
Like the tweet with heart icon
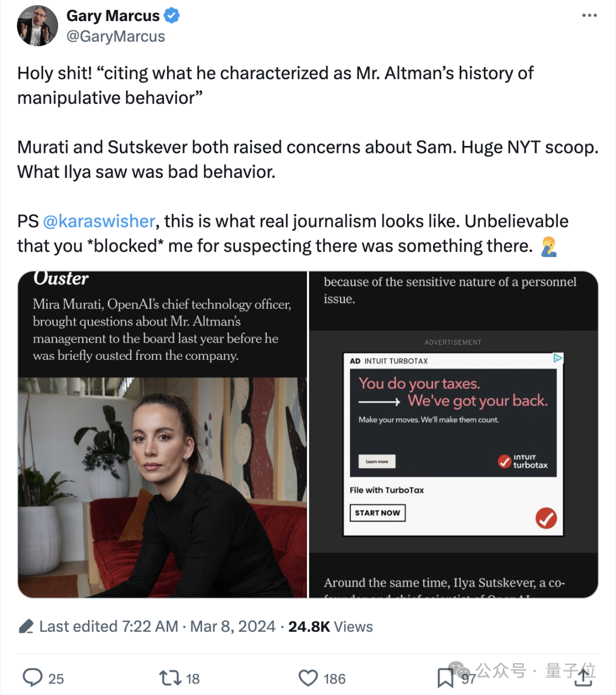308,677
